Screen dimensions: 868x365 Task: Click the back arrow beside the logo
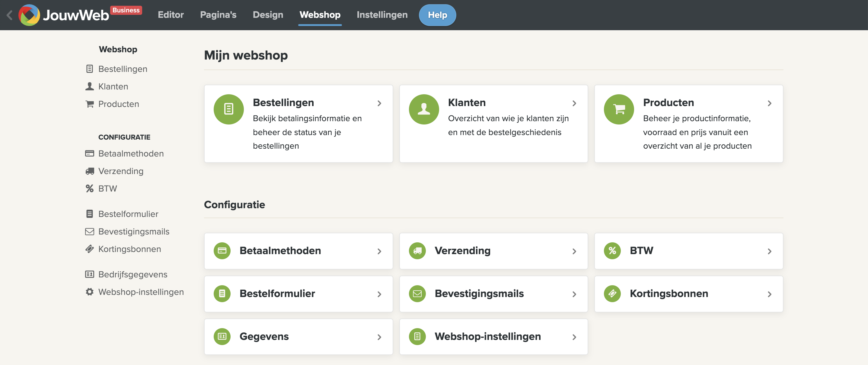pos(9,15)
